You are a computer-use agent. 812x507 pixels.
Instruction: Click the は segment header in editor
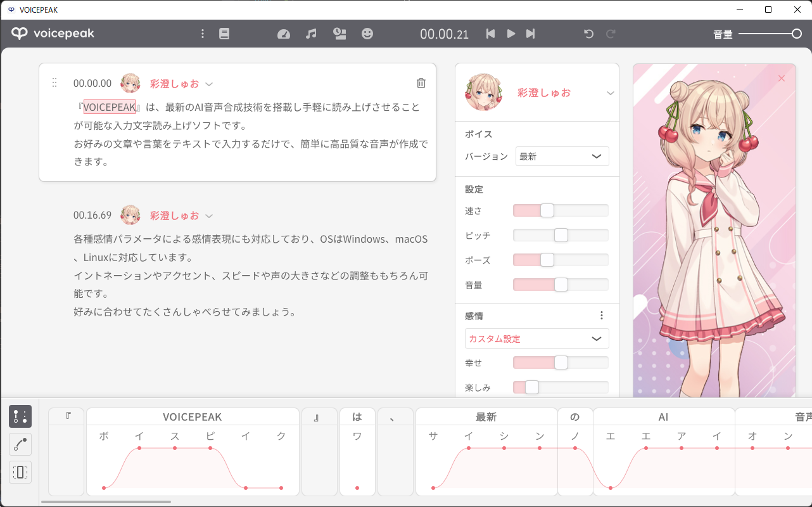[x=357, y=416]
